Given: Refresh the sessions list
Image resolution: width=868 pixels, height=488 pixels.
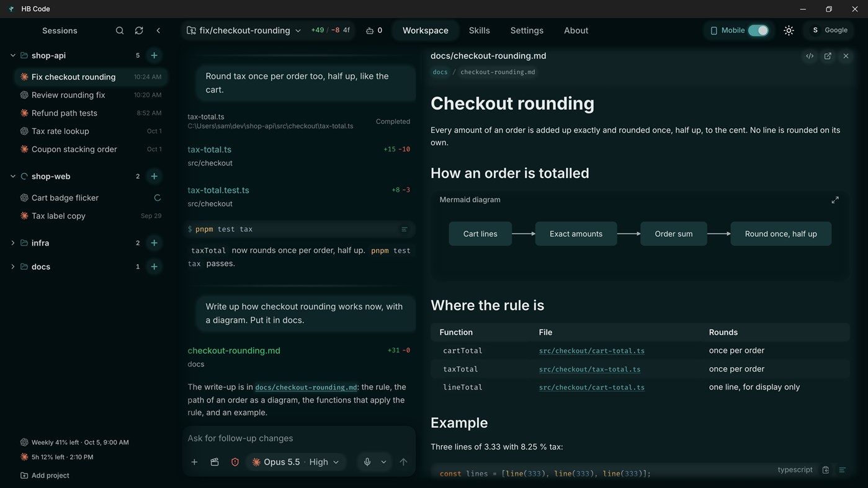Looking at the screenshot, I should [139, 30].
